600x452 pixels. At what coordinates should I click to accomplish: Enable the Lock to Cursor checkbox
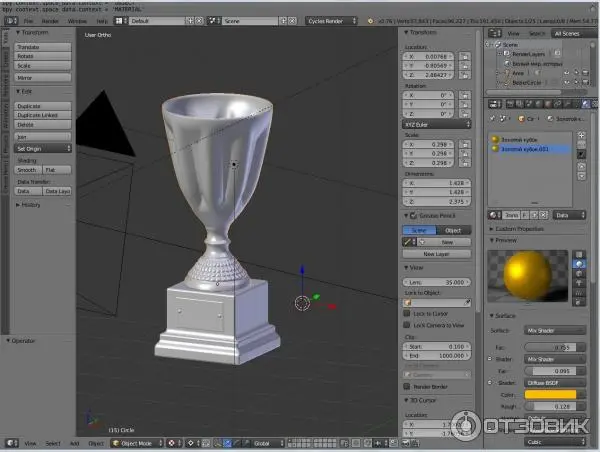(x=407, y=313)
